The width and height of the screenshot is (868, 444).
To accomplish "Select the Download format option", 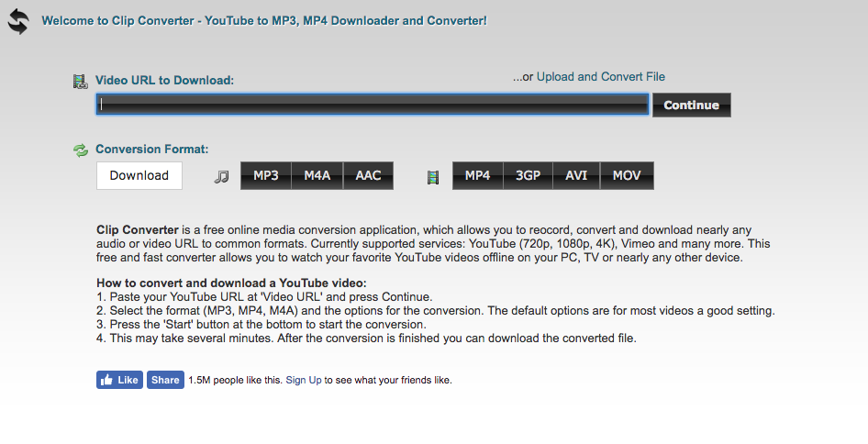I will click(x=139, y=175).
